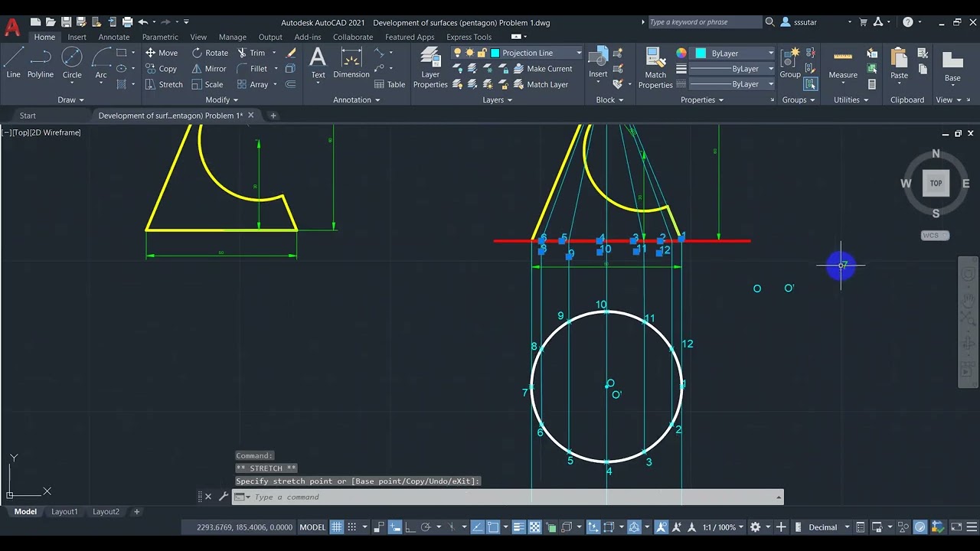This screenshot has height=551, width=980.
Task: Expand the Properties panel
Action: (x=703, y=99)
